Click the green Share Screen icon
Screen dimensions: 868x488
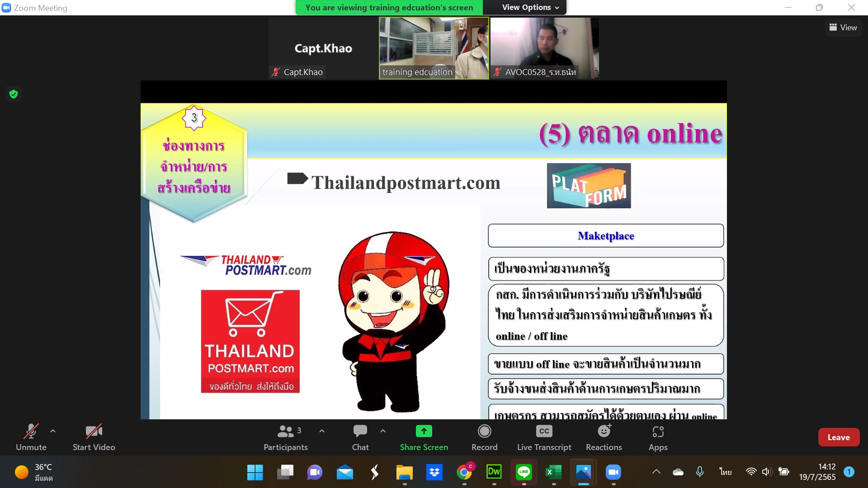tap(424, 431)
